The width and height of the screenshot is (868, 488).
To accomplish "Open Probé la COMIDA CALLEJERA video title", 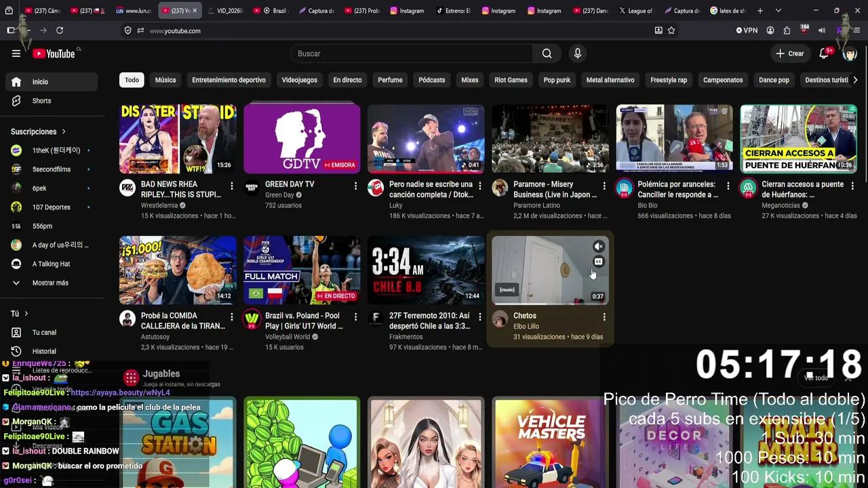I will click(x=183, y=321).
